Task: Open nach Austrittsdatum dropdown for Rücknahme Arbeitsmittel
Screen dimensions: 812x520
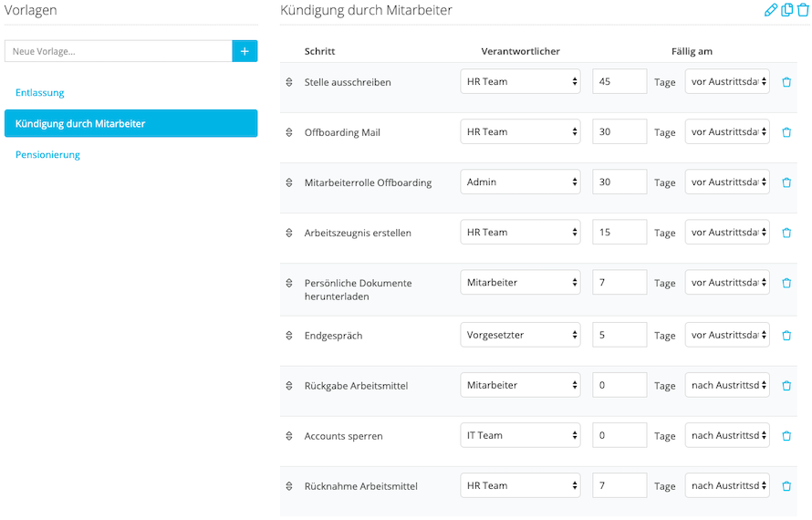Action: (x=727, y=485)
